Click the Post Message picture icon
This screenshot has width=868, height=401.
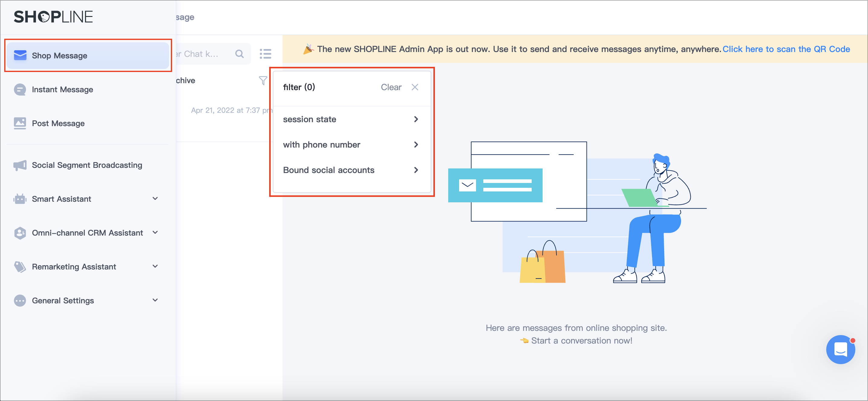click(20, 123)
